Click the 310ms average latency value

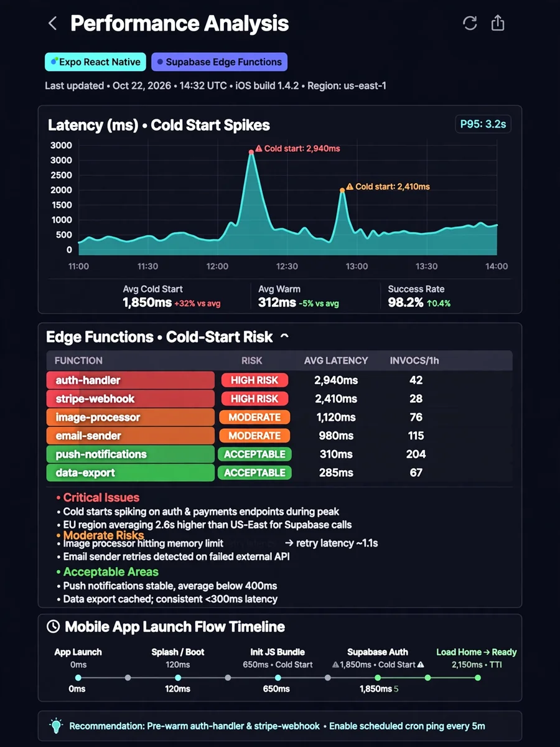336,454
